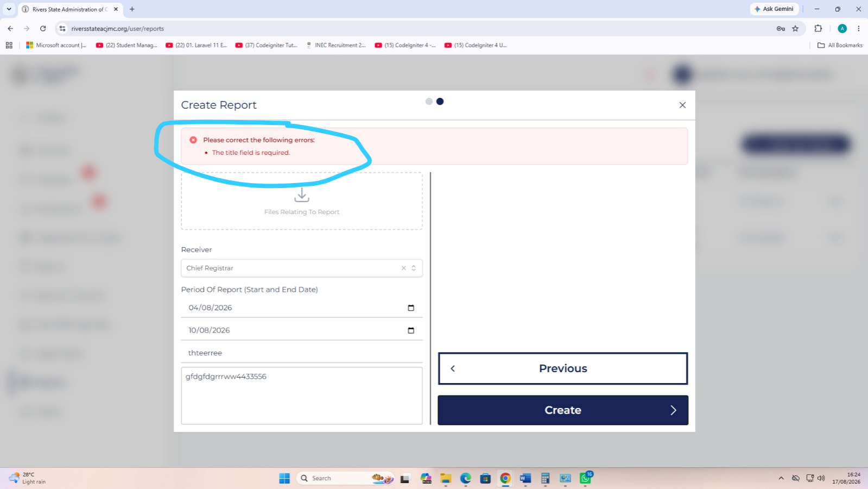Go to Previous step of the report
The image size is (868, 489).
[563, 368]
